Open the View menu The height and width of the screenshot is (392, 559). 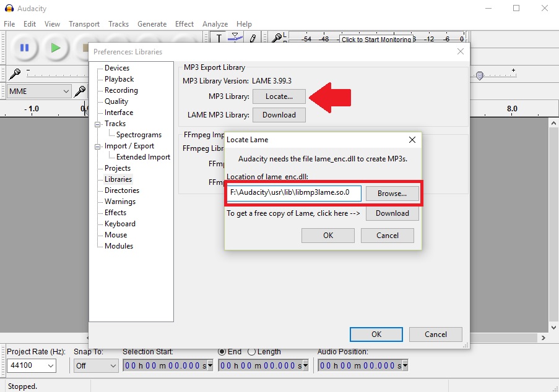pos(52,24)
